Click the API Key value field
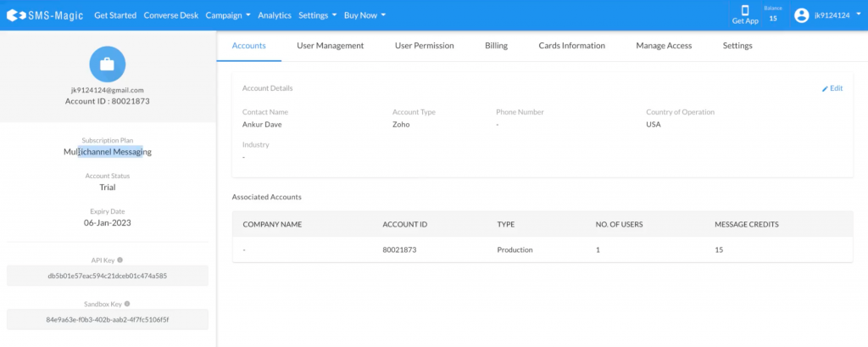Screen dimensions: 868x347 107,276
